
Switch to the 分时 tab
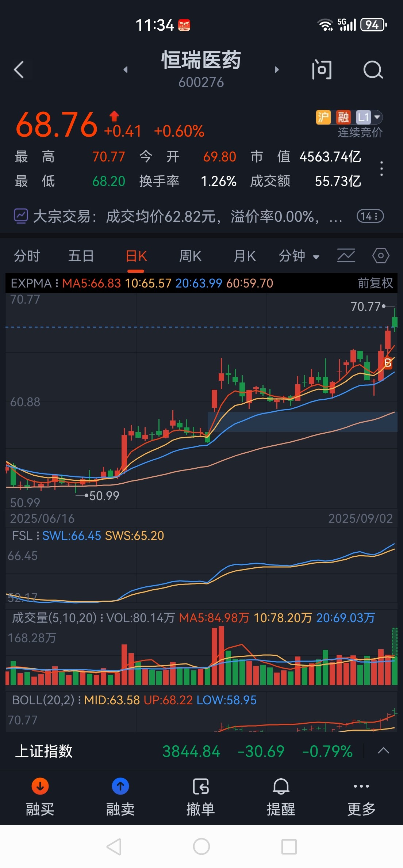(27, 256)
